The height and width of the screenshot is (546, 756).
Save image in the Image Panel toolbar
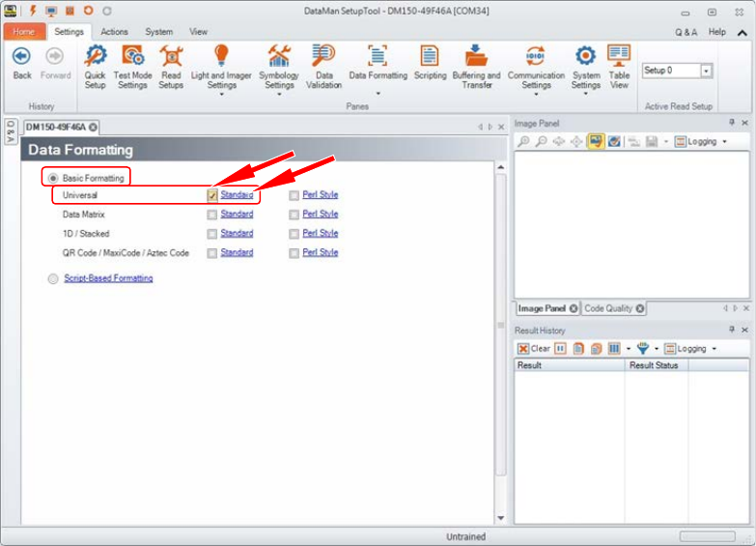click(652, 141)
